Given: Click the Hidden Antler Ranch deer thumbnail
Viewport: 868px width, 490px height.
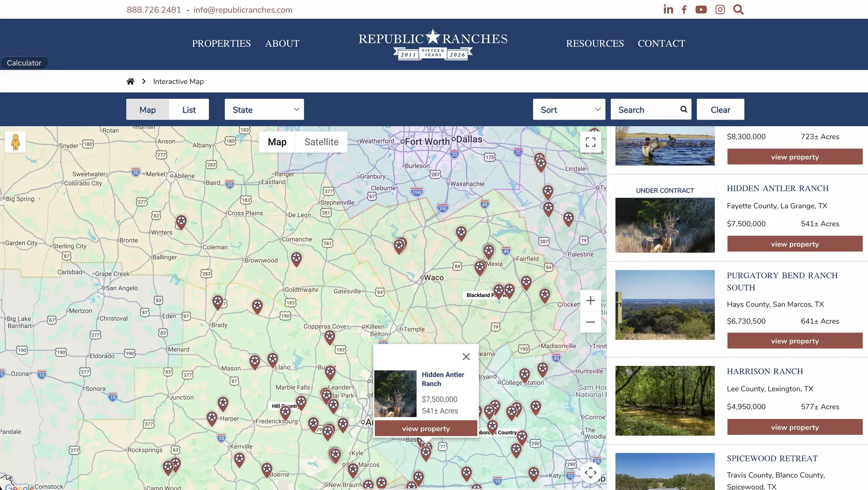Looking at the screenshot, I should point(664,225).
